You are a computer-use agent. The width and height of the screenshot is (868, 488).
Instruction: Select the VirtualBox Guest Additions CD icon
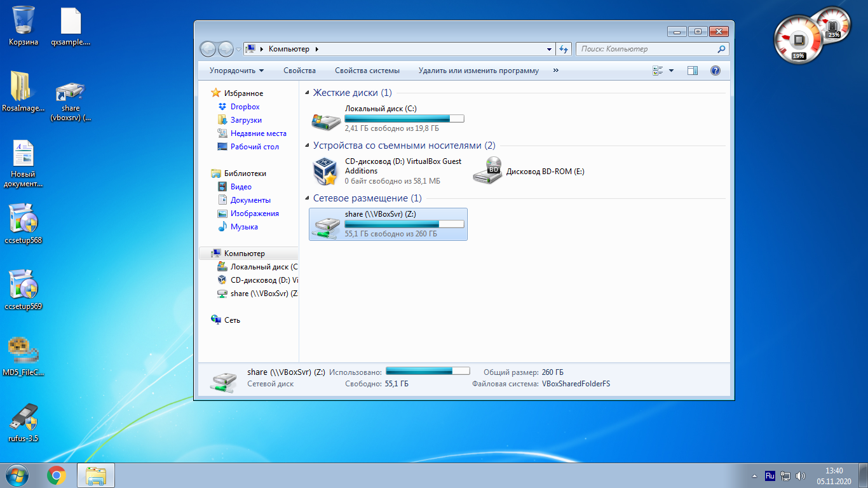(x=326, y=171)
